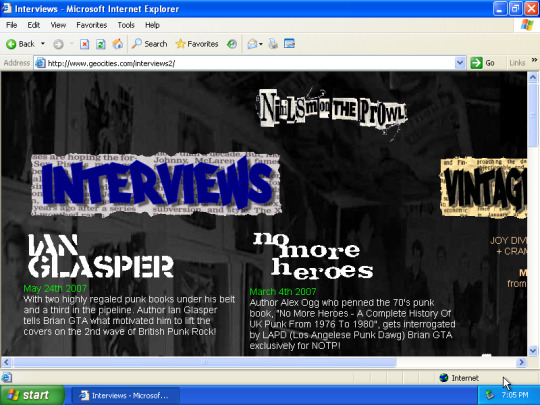540x405 pixels.
Task: Click inside the Address URL field
Action: (x=250, y=63)
